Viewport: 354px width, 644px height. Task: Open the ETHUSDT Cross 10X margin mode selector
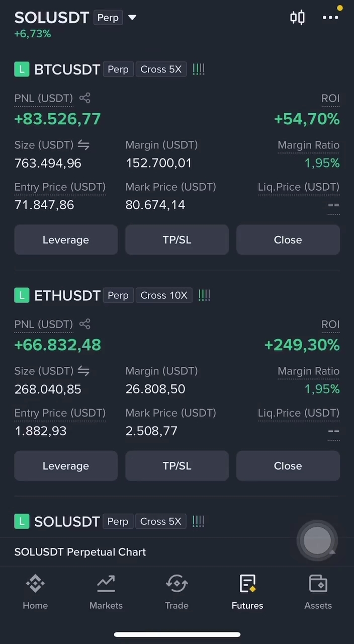pyautogui.click(x=164, y=295)
